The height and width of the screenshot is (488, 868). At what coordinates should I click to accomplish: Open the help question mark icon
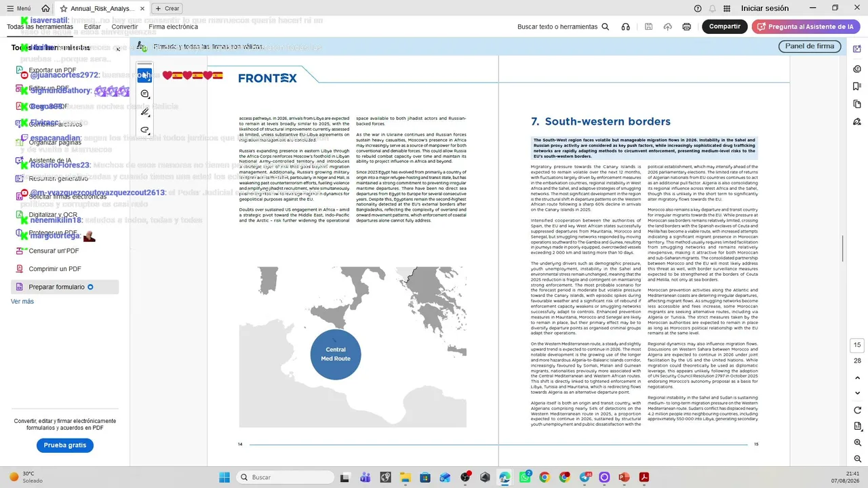(x=698, y=8)
